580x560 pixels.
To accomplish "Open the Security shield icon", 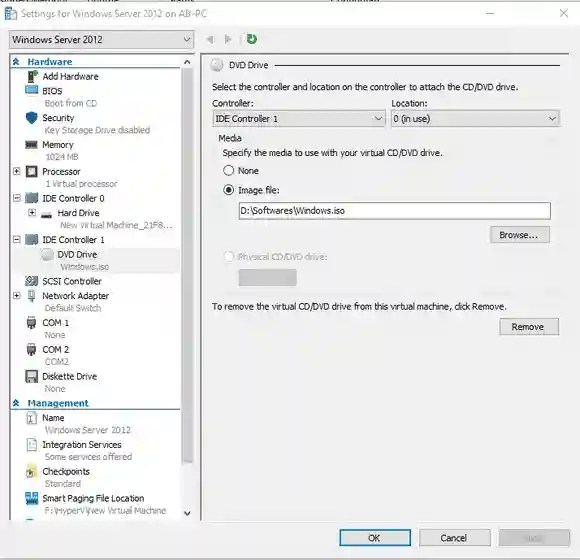I will tap(31, 118).
